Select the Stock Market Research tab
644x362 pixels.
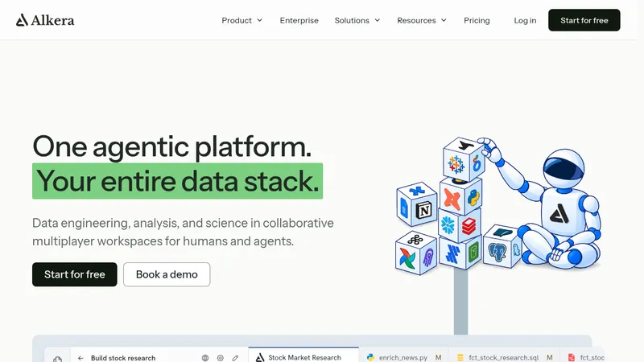pyautogui.click(x=303, y=356)
